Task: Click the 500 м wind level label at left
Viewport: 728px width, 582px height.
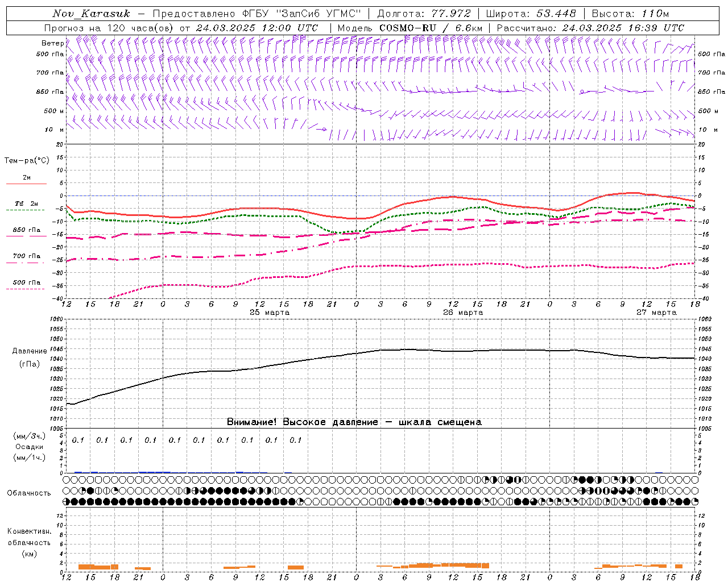Action: pos(54,111)
